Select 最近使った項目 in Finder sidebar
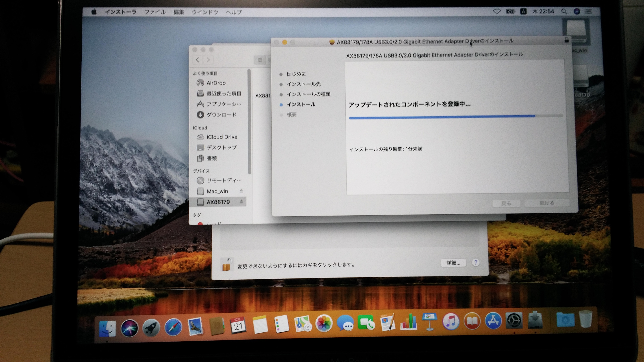 click(219, 93)
